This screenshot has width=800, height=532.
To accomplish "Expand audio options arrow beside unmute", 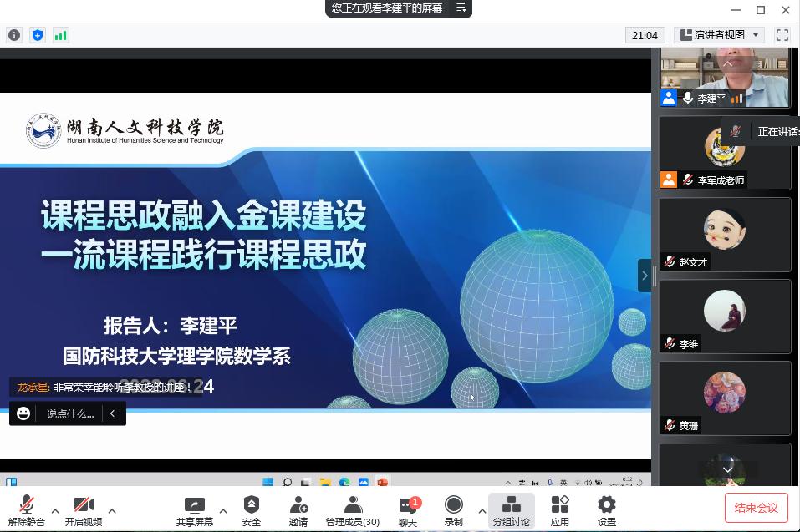I will (55, 511).
